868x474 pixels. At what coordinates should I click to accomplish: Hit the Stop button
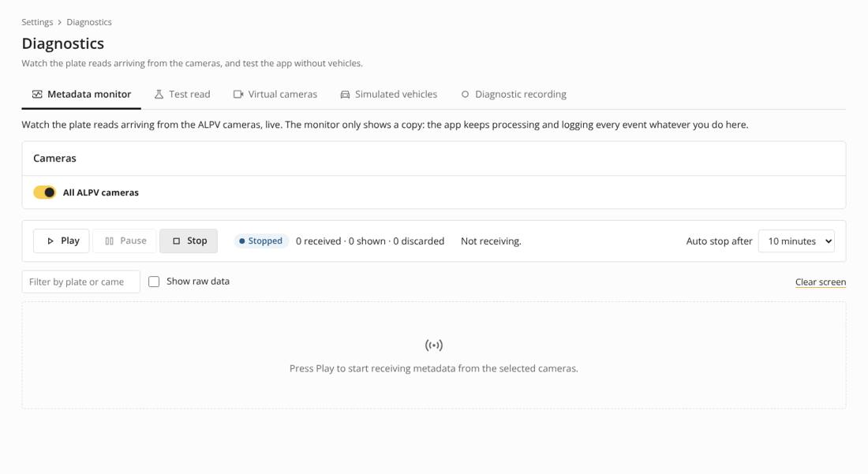[189, 241]
